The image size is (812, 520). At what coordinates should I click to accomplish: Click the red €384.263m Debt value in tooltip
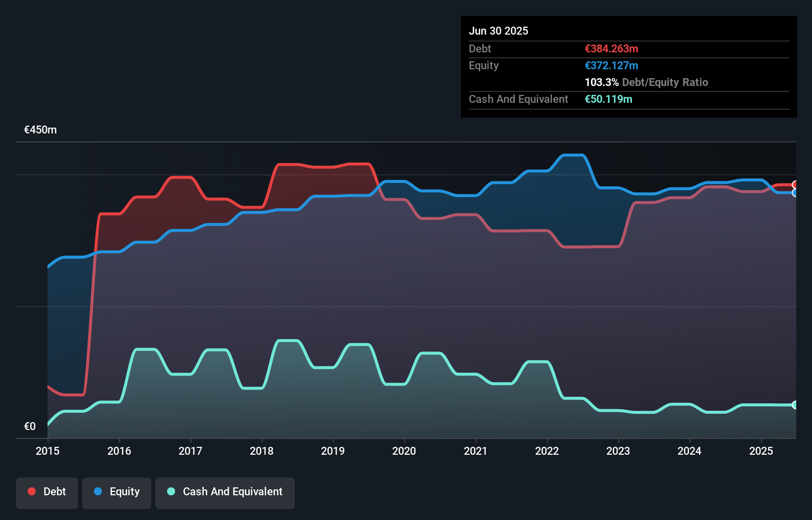click(x=611, y=48)
